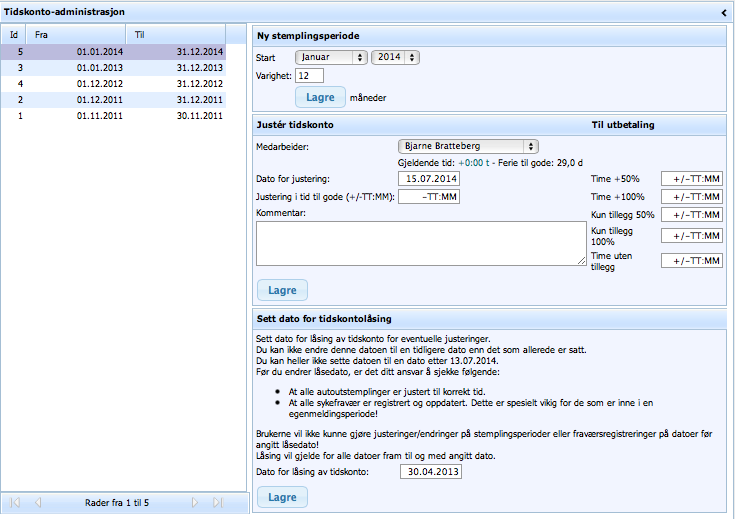Sort the table by Fra column
The width and height of the screenshot is (735, 519).
80,34
